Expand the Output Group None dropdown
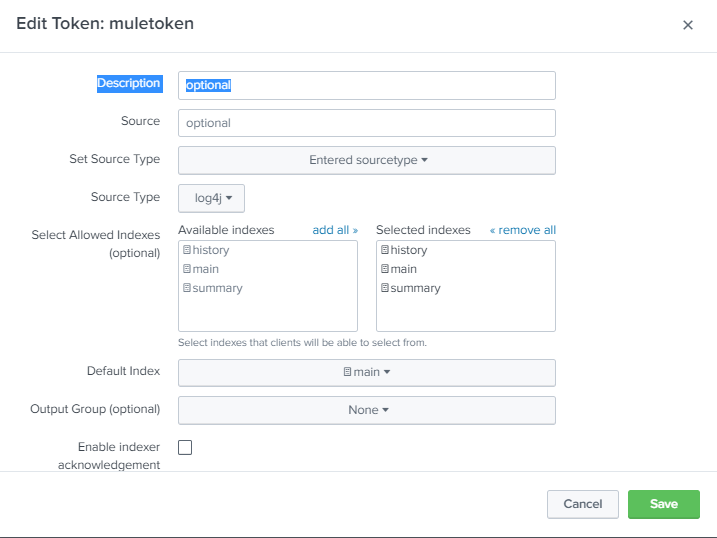This screenshot has height=538, width=717. (366, 410)
